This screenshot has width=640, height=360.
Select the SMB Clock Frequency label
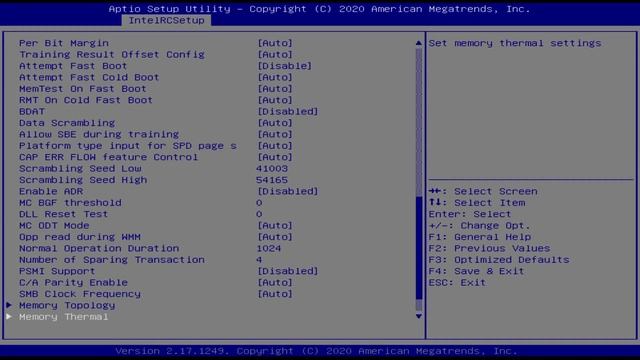click(80, 294)
